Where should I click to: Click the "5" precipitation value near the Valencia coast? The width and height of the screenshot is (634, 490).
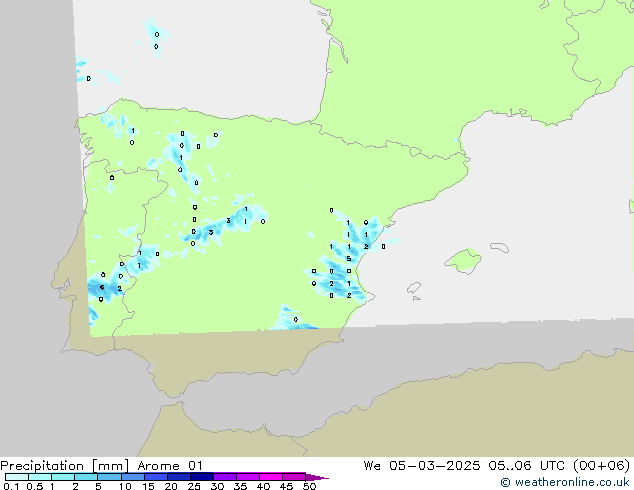[348, 259]
